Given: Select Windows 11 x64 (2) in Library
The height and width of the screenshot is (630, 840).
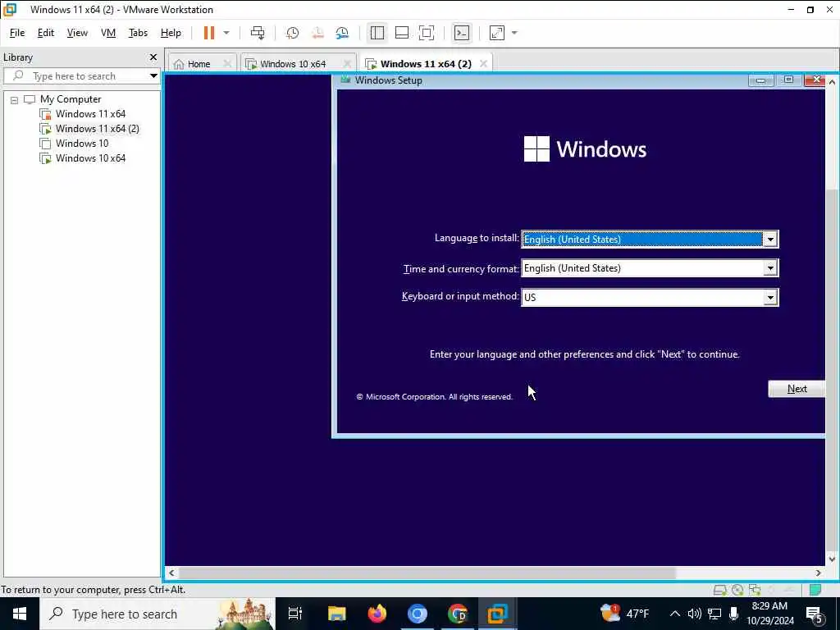Looking at the screenshot, I should pos(97,129).
